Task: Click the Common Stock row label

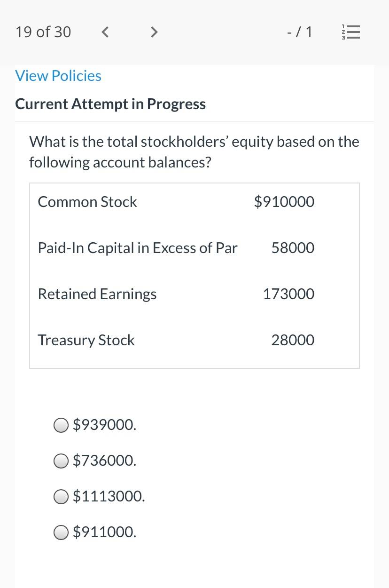Action: [87, 202]
